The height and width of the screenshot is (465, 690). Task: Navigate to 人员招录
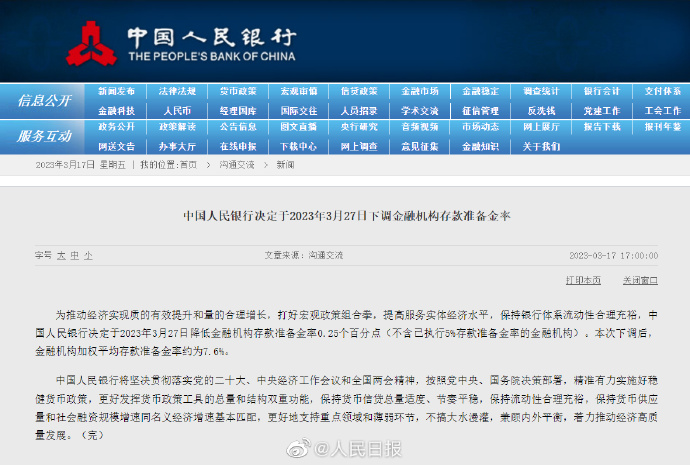(359, 111)
